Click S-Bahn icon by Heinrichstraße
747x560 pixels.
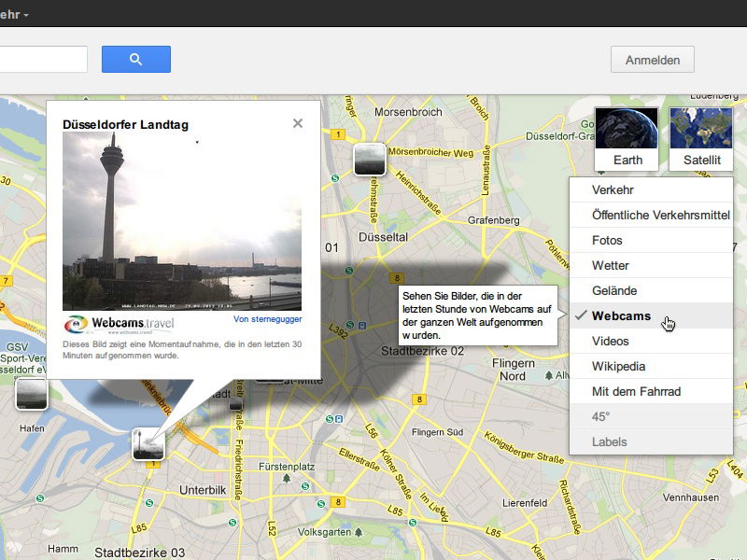pyautogui.click(x=335, y=178)
